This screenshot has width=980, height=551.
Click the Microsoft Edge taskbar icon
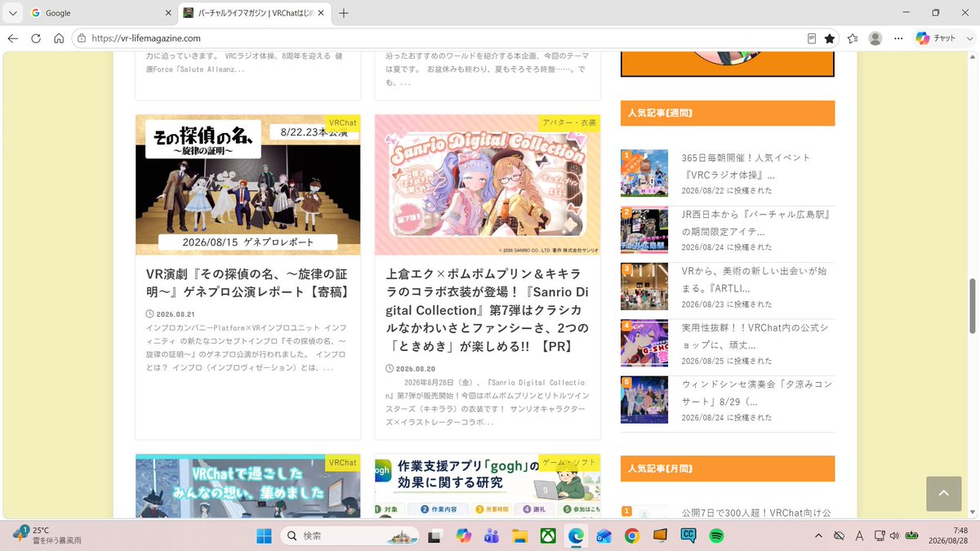click(x=576, y=535)
